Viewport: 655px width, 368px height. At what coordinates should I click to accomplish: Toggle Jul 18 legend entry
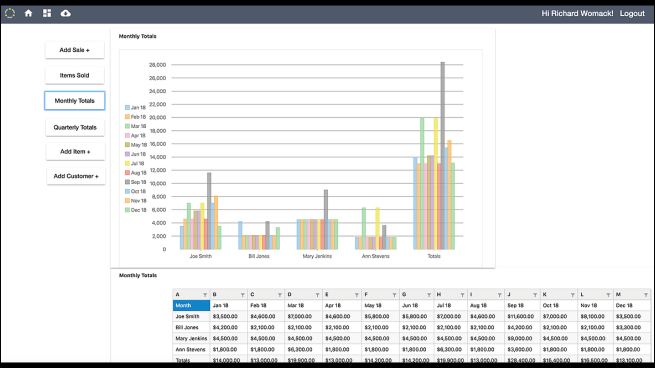tap(135, 163)
